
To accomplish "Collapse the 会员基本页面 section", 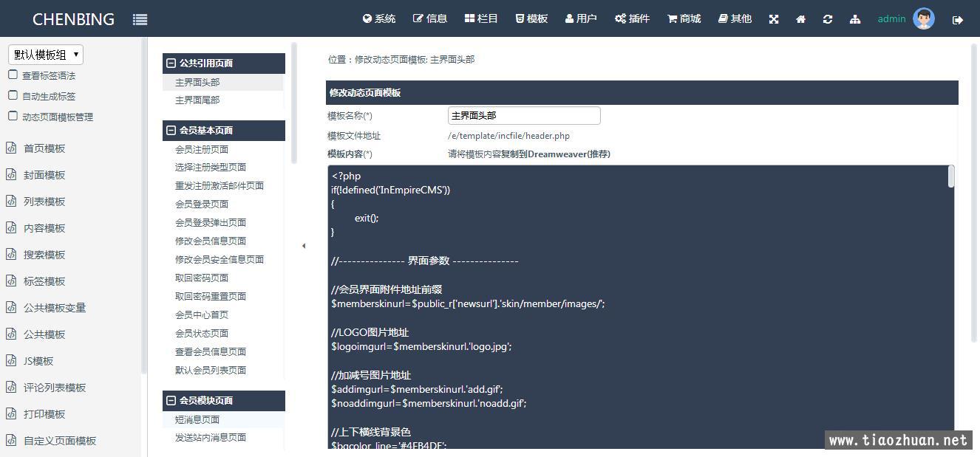I will point(171,131).
